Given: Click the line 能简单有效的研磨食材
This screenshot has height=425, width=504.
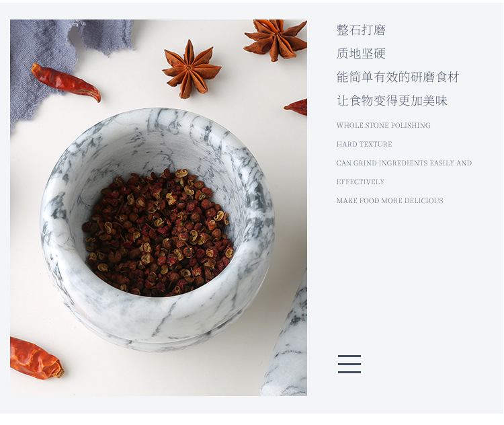Looking at the screenshot, I should [x=398, y=77].
